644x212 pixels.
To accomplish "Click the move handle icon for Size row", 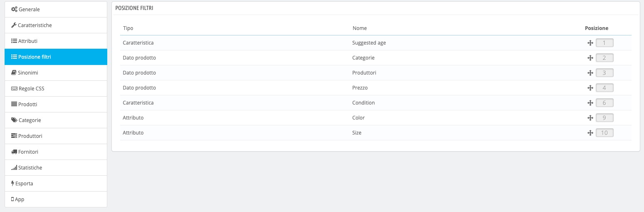I will pos(590,133).
